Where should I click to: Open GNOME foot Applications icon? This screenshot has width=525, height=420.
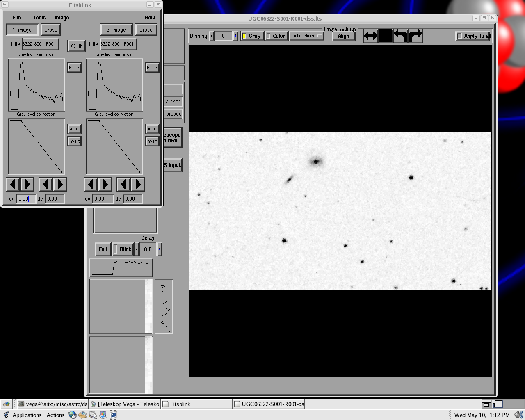(6, 415)
